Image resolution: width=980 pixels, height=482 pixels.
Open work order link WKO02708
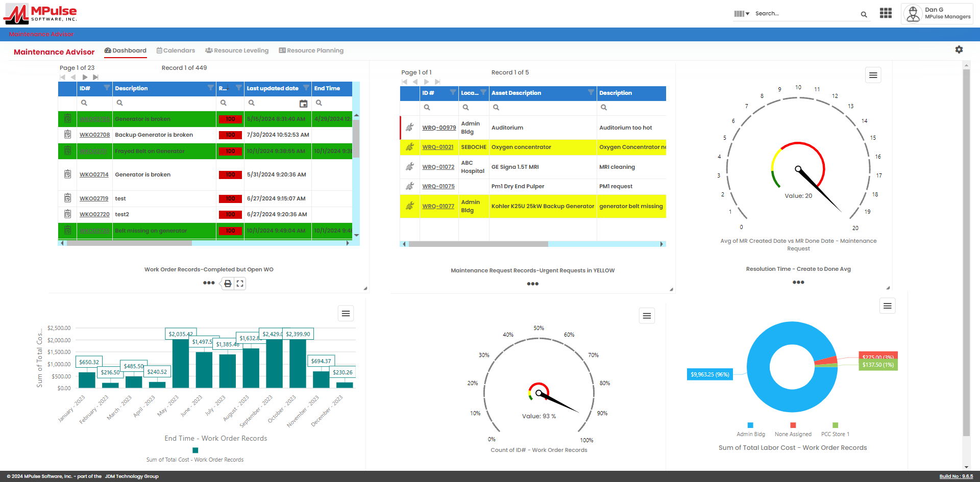pos(94,135)
